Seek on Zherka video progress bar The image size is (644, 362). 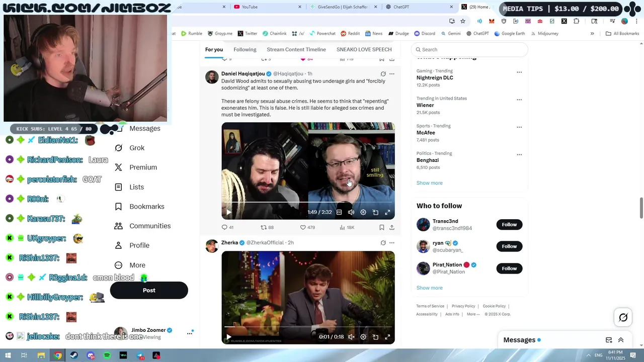[308, 327]
